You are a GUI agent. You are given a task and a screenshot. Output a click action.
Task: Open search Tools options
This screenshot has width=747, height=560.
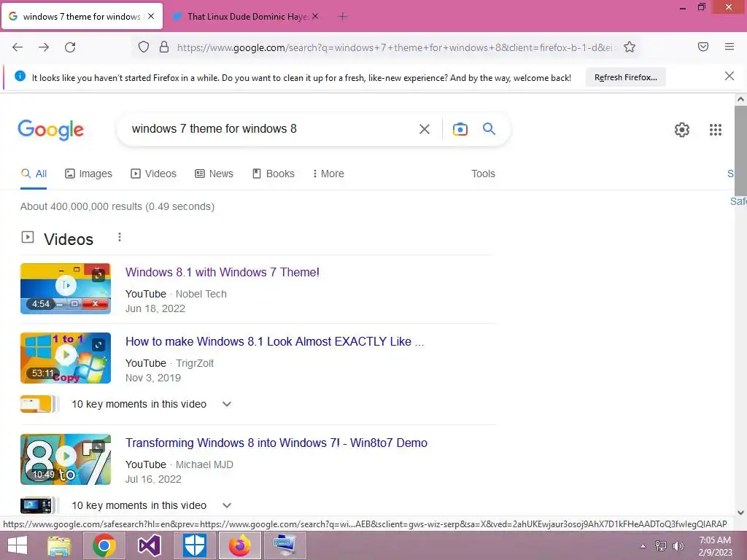pyautogui.click(x=483, y=174)
